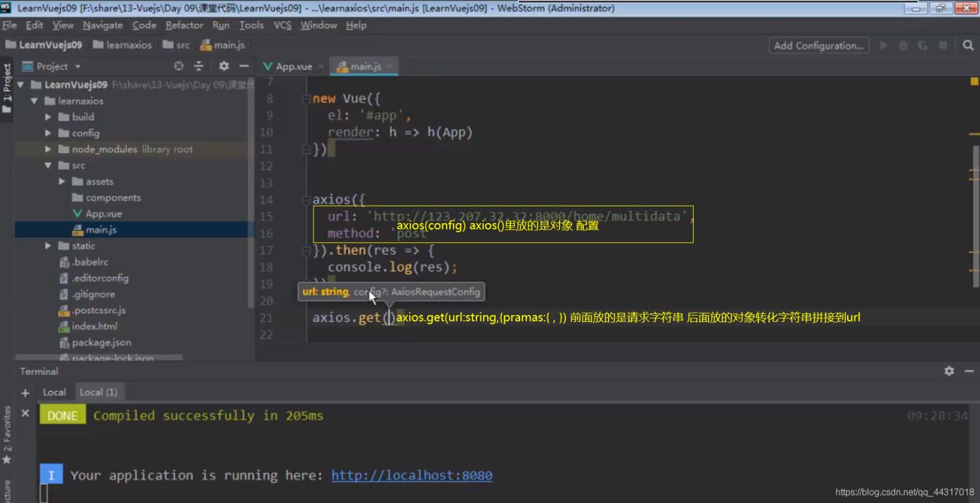The image size is (980, 503).
Task: Click the Run with Coverage icon
Action: click(923, 45)
